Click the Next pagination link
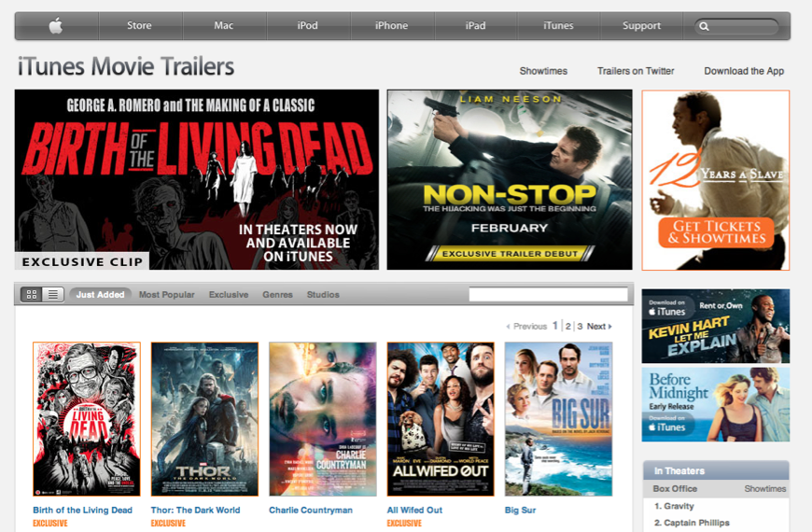The width and height of the screenshot is (812, 532). (599, 327)
